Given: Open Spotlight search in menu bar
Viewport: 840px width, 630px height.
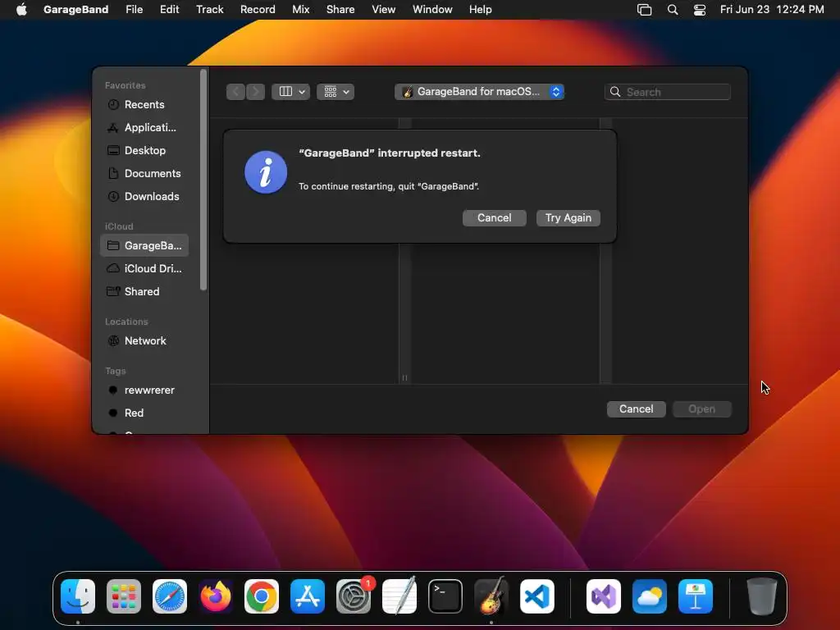Looking at the screenshot, I should [673, 10].
